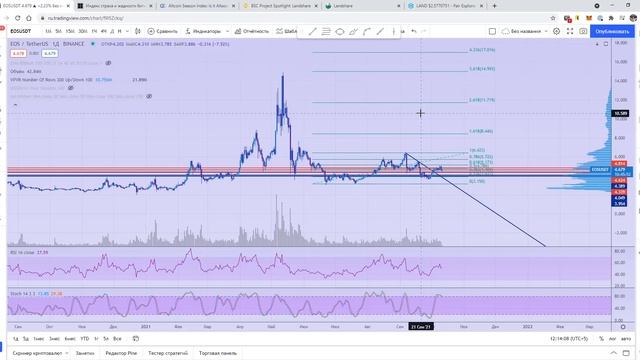
Task: Click the MetaMask fox extension icon
Action: [589, 18]
